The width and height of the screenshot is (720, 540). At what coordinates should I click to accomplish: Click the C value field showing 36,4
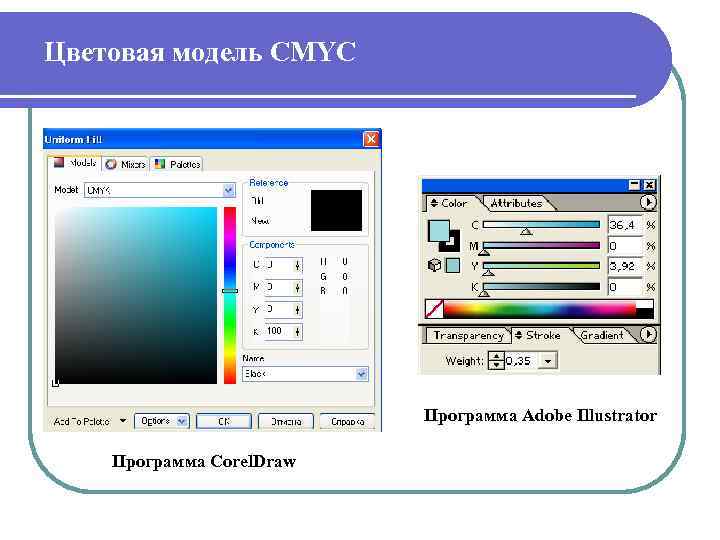pyautogui.click(x=624, y=225)
